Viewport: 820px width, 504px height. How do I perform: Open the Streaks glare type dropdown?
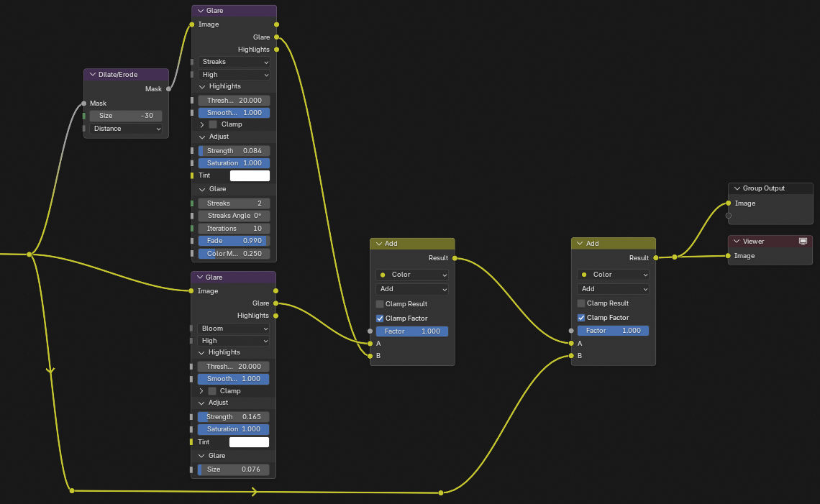234,62
